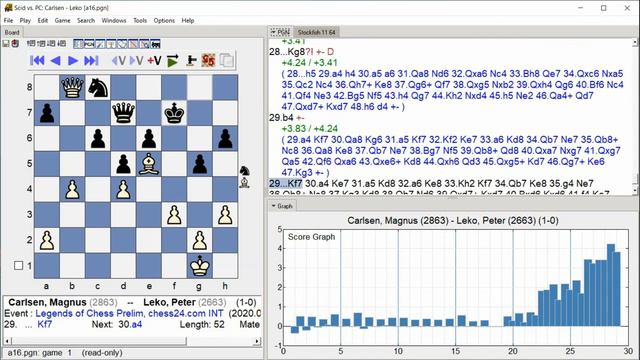Step back one move

[56, 60]
